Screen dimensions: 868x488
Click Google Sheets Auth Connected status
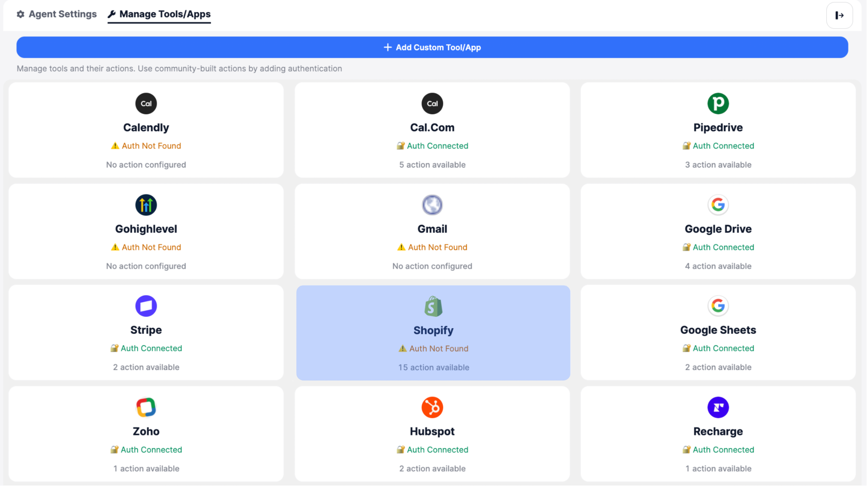(x=718, y=348)
